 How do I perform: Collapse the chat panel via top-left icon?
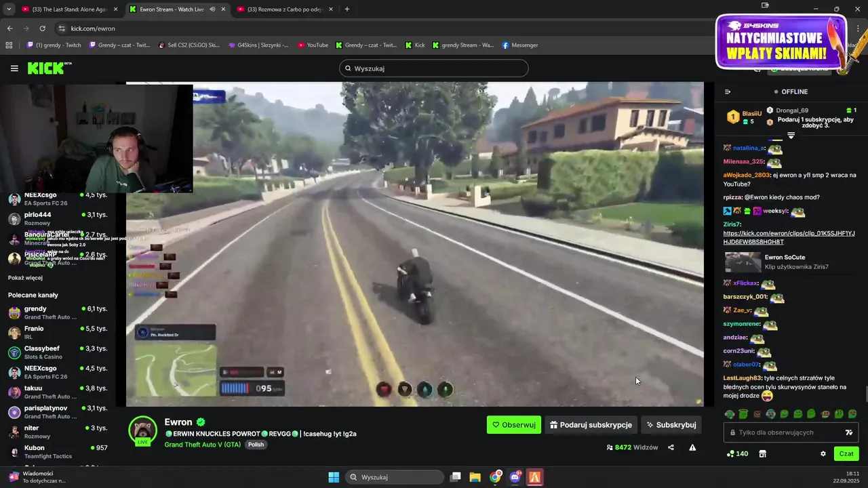[728, 91]
